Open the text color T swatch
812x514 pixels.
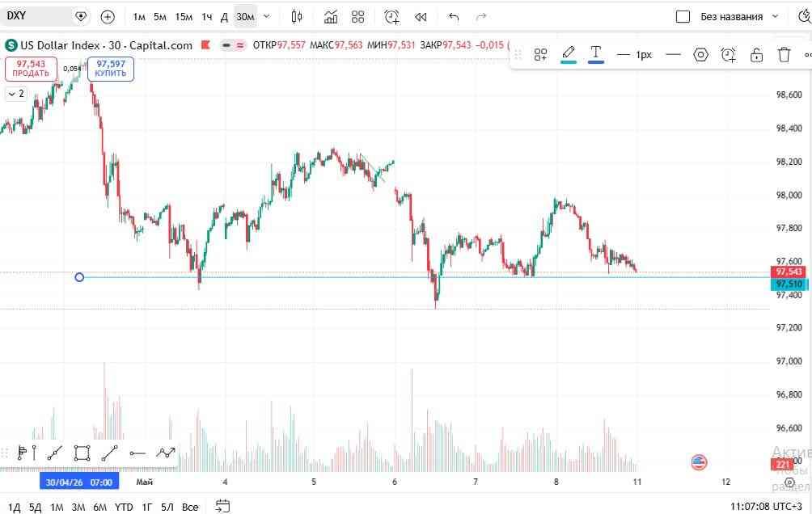coord(595,54)
